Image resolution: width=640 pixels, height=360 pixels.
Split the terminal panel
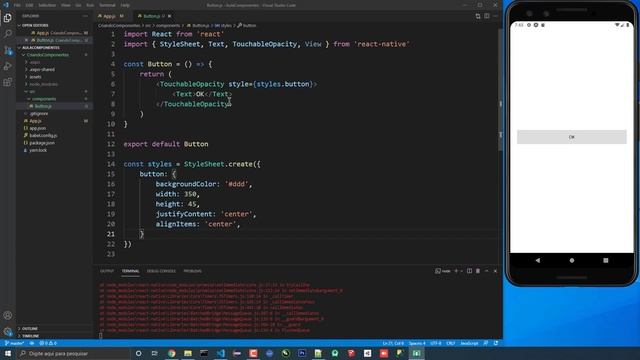[x=469, y=271]
